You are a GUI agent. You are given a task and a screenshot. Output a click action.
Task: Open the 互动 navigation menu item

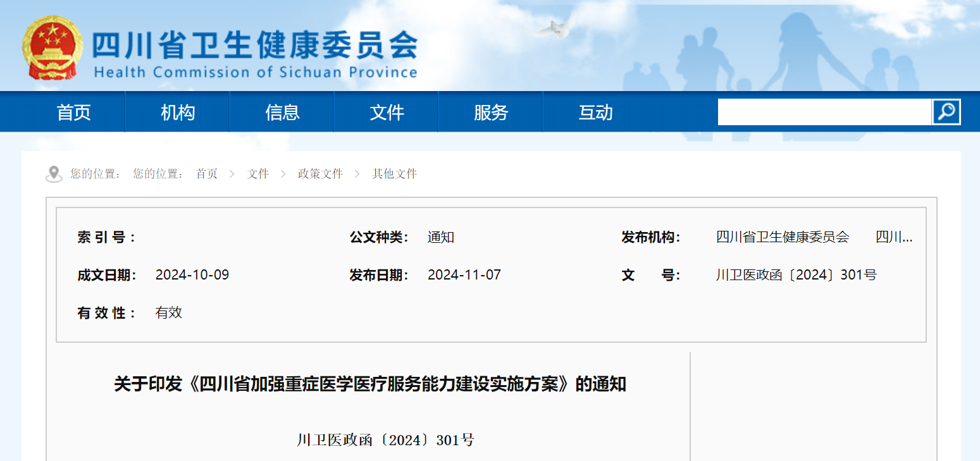pos(595,113)
